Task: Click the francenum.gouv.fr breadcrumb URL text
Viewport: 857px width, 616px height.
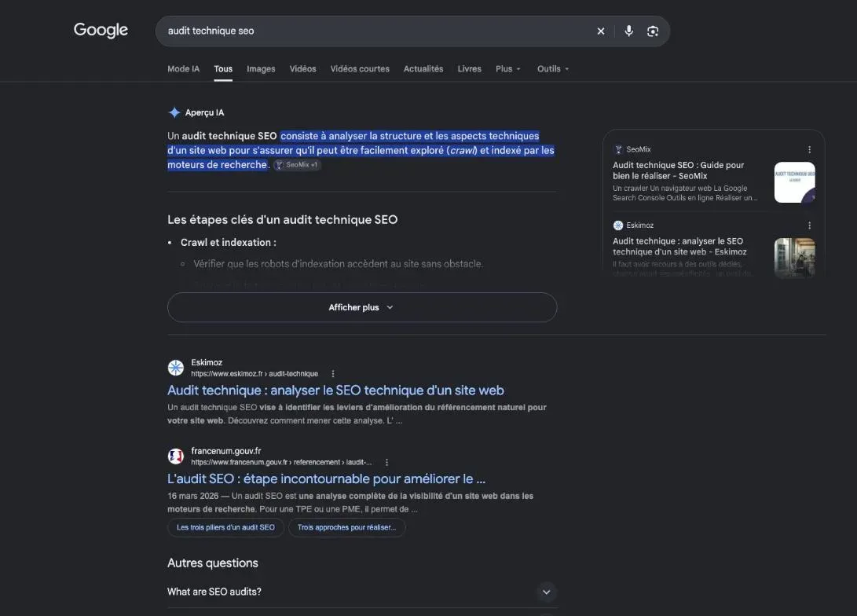Action: click(x=281, y=463)
